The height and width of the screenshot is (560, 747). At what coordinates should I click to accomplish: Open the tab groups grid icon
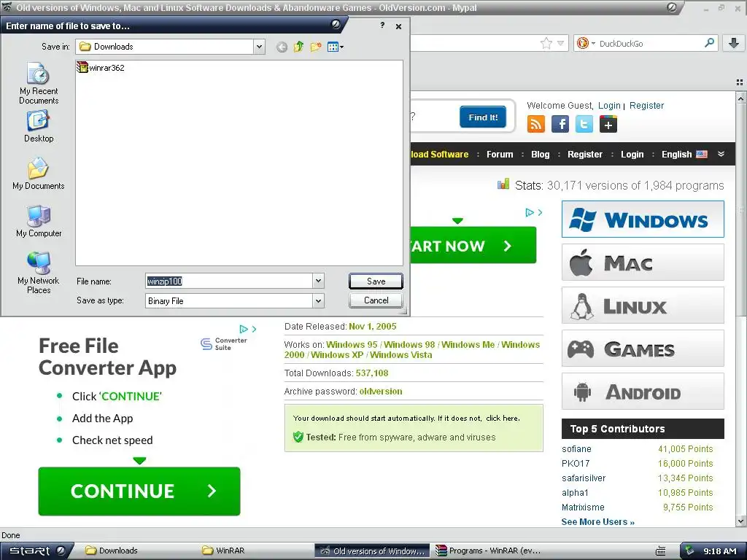(x=740, y=82)
